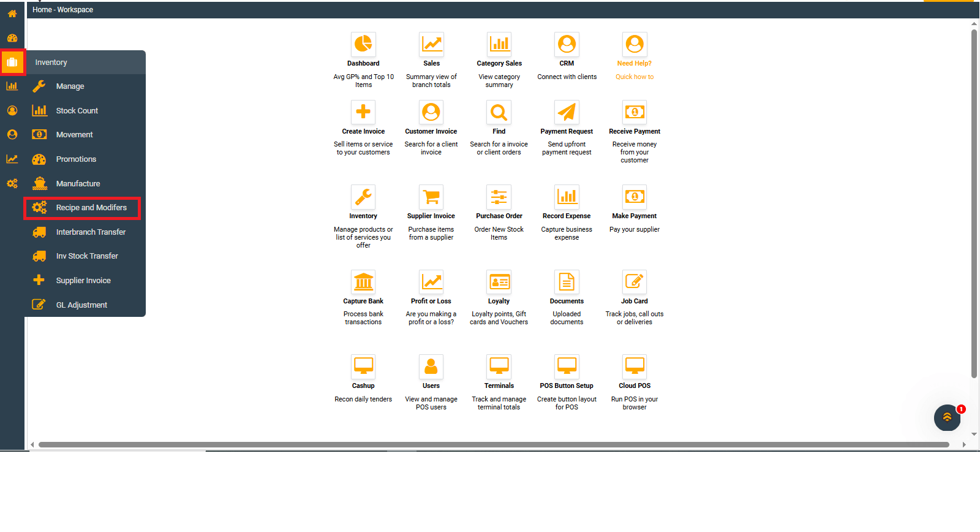Click the Home icon in left sidebar
980x532 pixels.
click(x=12, y=13)
